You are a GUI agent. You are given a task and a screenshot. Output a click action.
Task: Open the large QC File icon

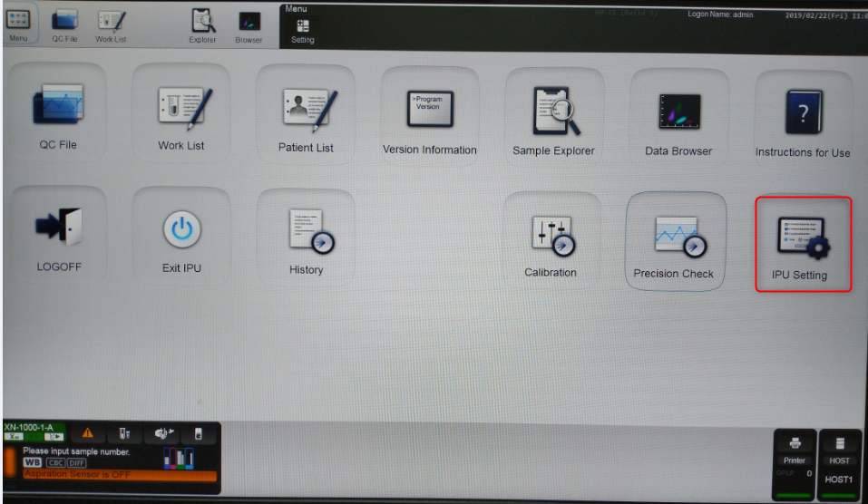click(57, 107)
